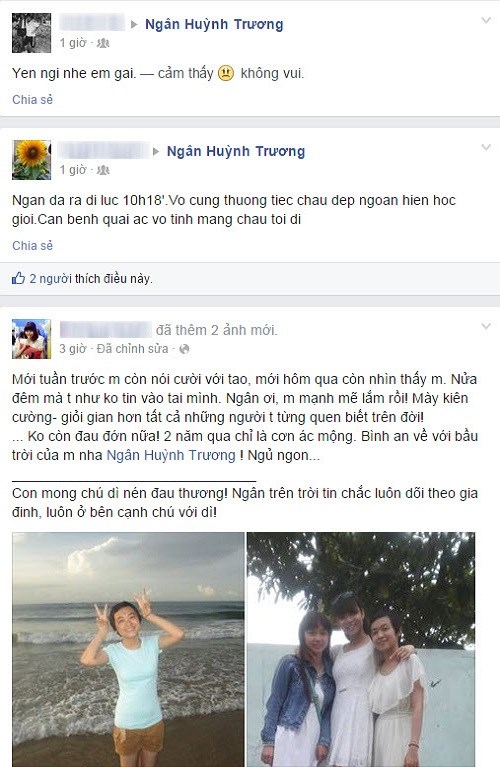This screenshot has width=500, height=767.
Task: Click arrow icon before Ngân Huỳnh Trương, second post
Action: [156, 152]
